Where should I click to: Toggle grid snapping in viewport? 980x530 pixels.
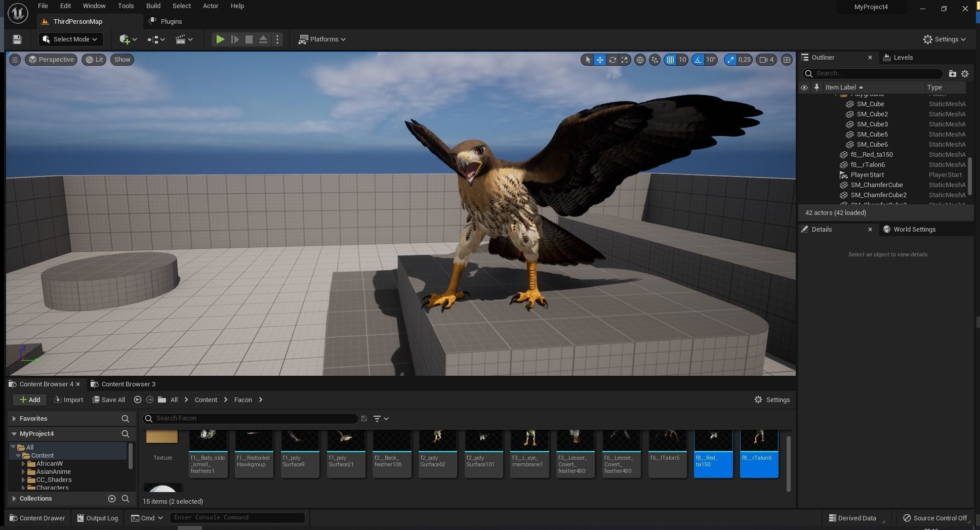670,60
